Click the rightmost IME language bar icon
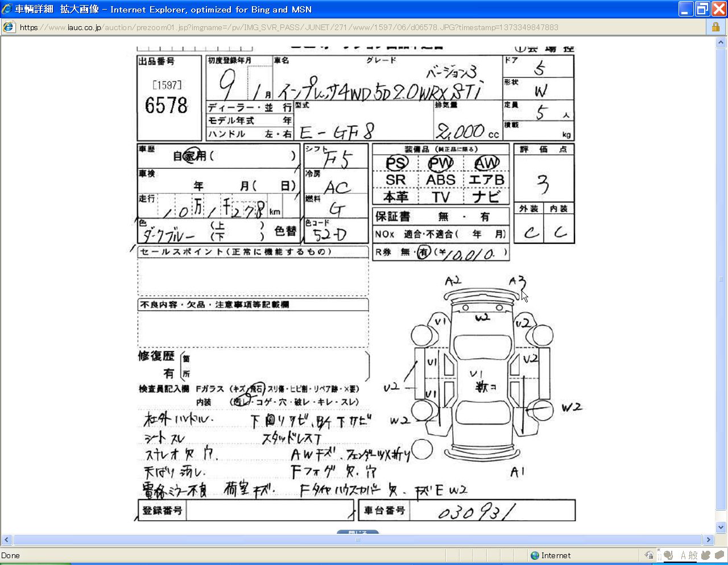728x565 pixels. [x=719, y=555]
